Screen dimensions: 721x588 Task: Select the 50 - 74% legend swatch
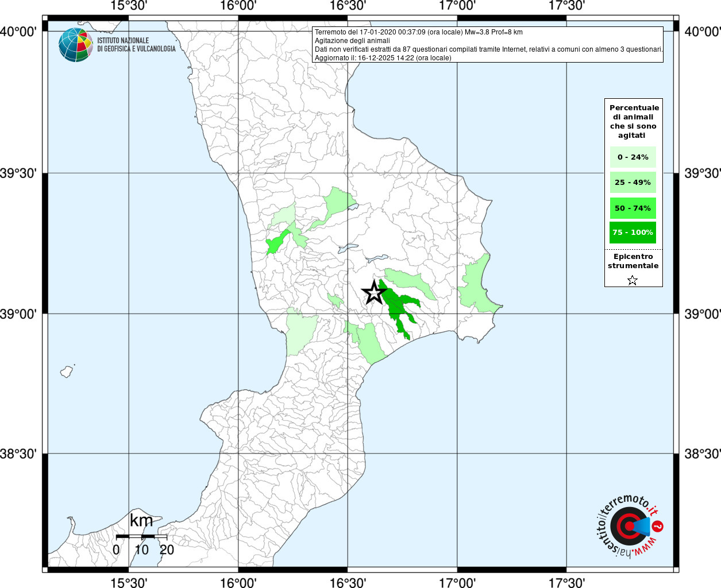[x=633, y=208]
